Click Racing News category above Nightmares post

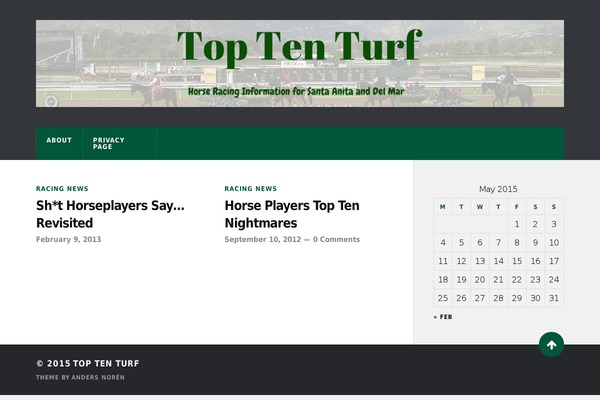point(251,189)
